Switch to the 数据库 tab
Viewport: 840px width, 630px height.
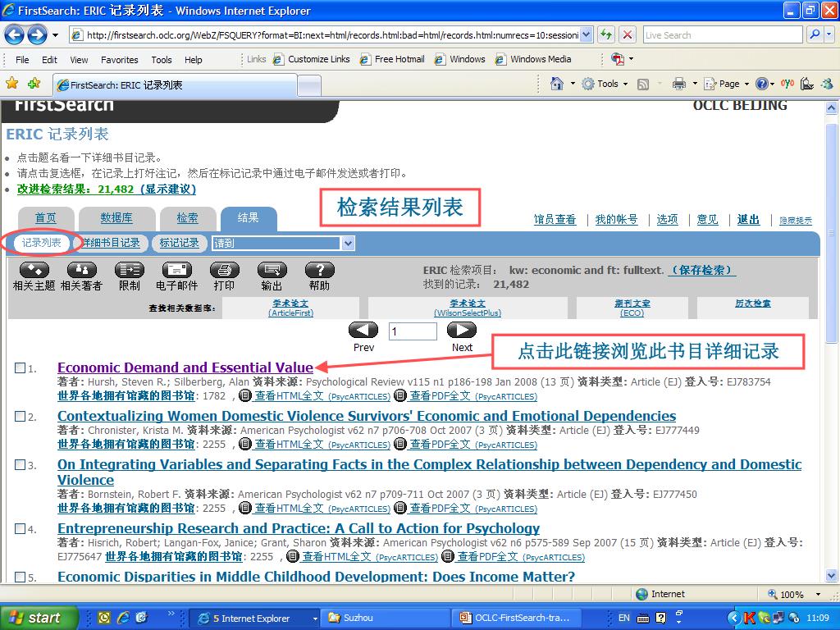(116, 218)
